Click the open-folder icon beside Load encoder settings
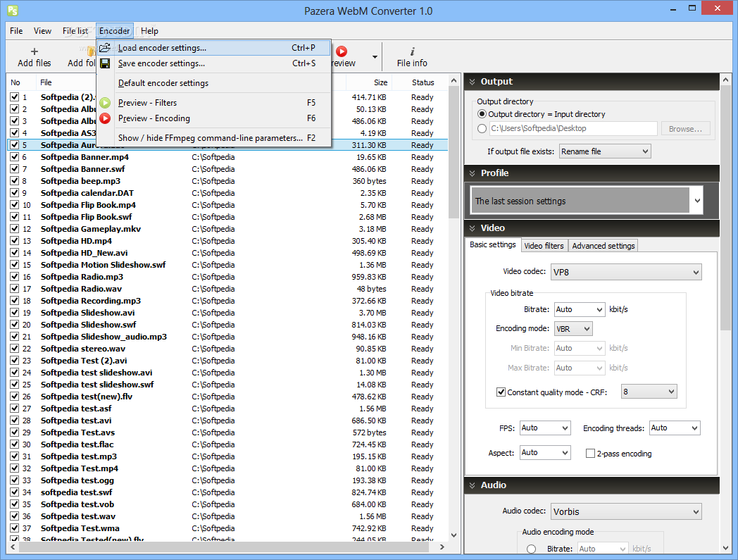This screenshot has width=738, height=560. coord(105,47)
